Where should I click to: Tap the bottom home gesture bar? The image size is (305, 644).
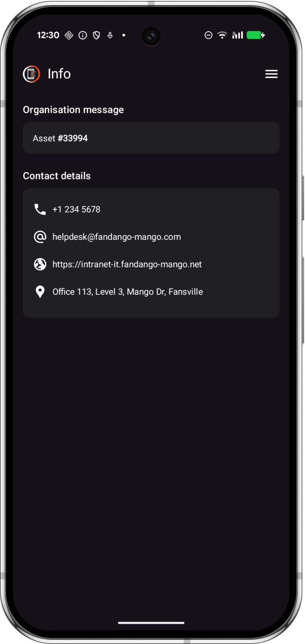151,623
